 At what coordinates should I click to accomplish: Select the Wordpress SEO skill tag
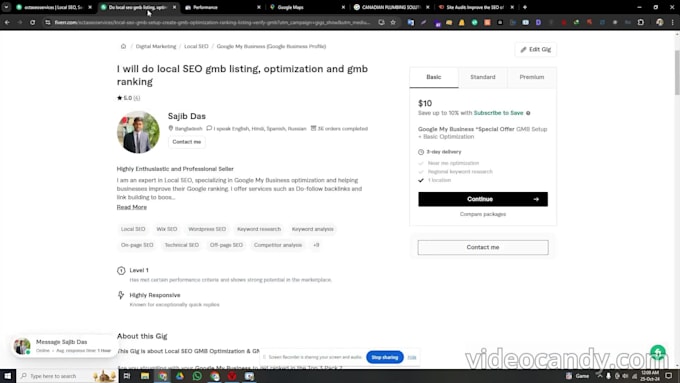pyautogui.click(x=207, y=229)
